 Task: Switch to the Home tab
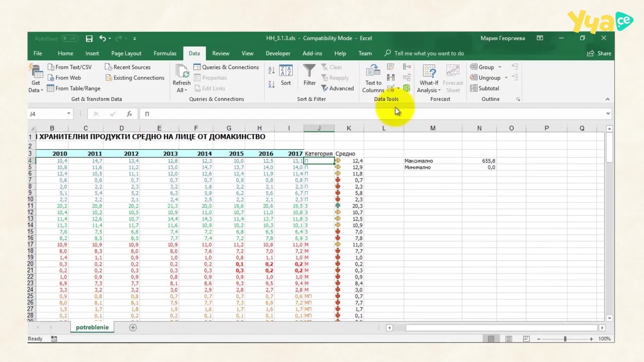coord(65,53)
